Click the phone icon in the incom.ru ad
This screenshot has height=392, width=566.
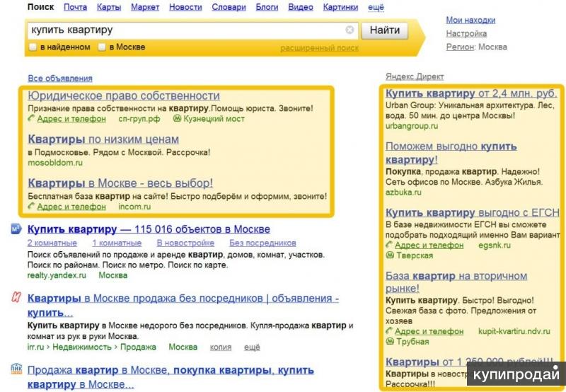[31, 206]
